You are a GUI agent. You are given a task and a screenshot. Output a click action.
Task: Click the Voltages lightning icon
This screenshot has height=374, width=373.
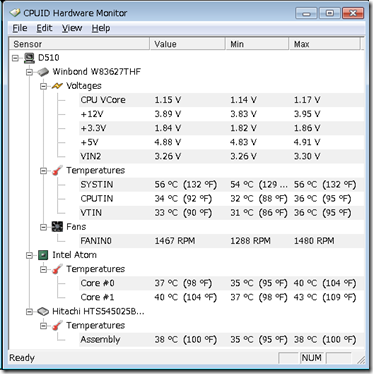(x=57, y=86)
